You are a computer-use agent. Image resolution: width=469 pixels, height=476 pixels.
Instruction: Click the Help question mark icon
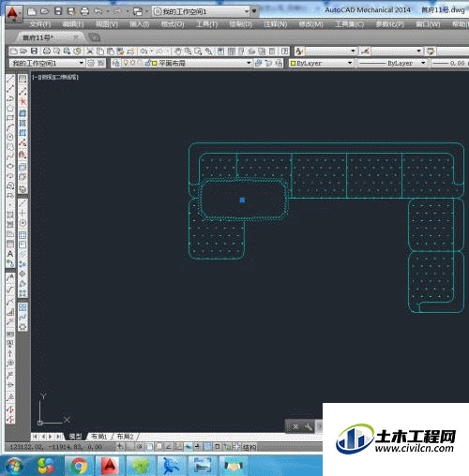[284, 51]
